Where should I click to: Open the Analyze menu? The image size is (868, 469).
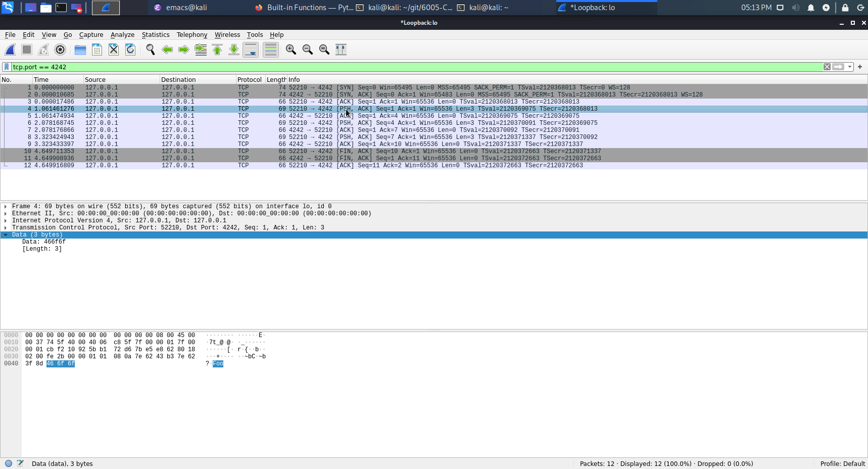point(122,35)
